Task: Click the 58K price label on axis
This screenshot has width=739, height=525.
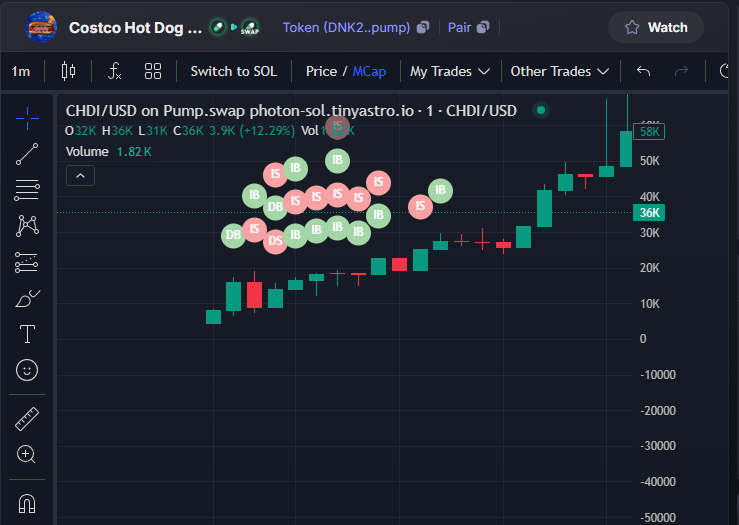Action: [649, 131]
